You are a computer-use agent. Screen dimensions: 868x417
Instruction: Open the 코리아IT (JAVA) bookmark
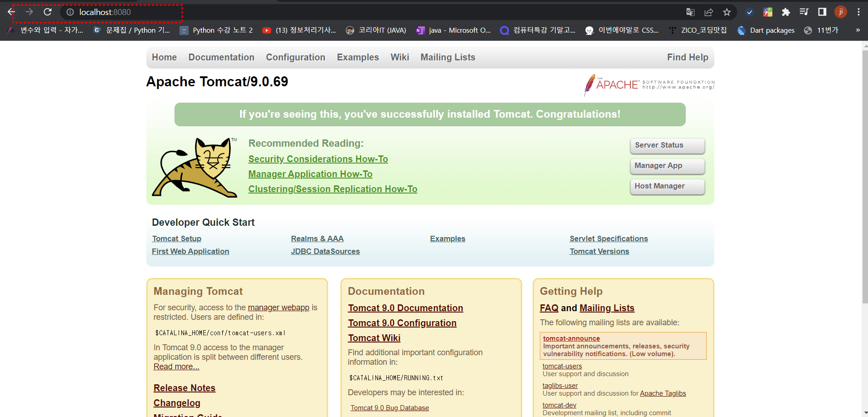click(x=376, y=30)
